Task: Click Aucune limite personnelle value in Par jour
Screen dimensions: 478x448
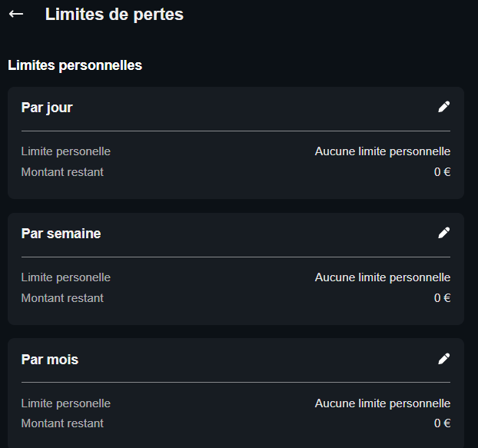Action: 382,151
